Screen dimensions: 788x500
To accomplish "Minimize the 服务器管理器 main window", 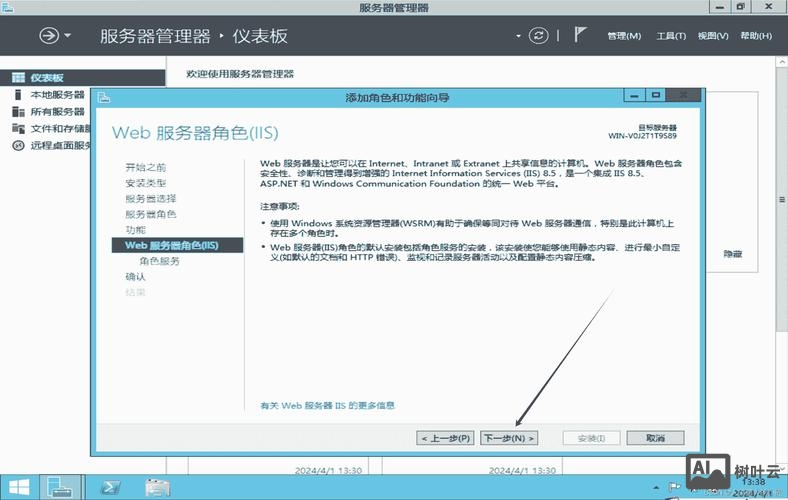I will coord(719,7).
